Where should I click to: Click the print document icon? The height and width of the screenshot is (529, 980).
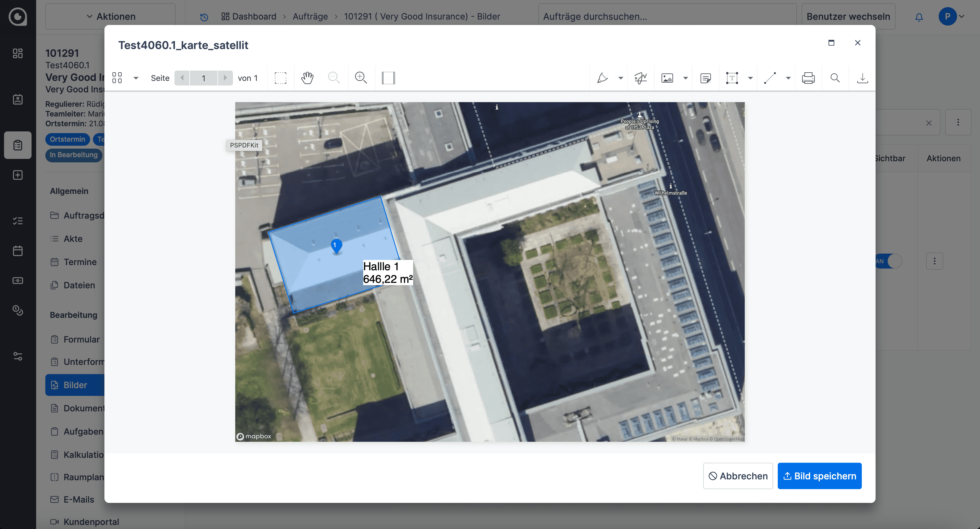(808, 78)
